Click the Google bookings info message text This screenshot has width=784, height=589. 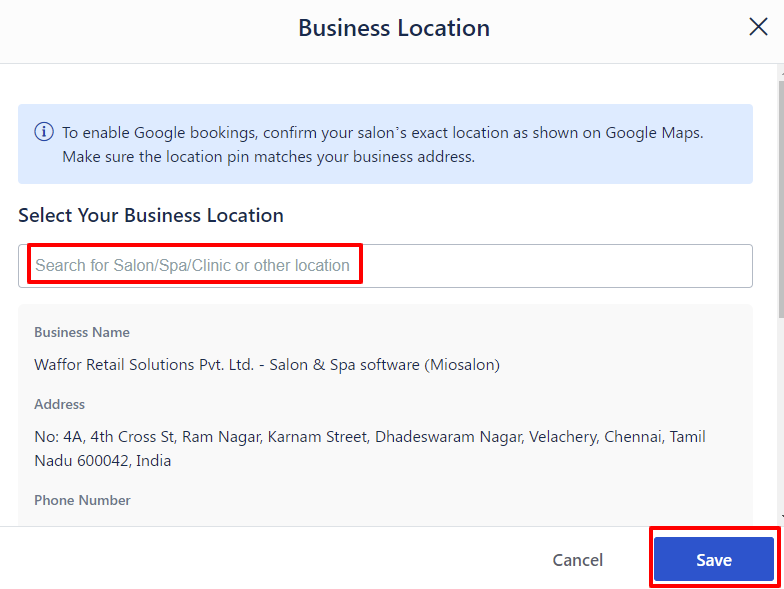point(382,144)
